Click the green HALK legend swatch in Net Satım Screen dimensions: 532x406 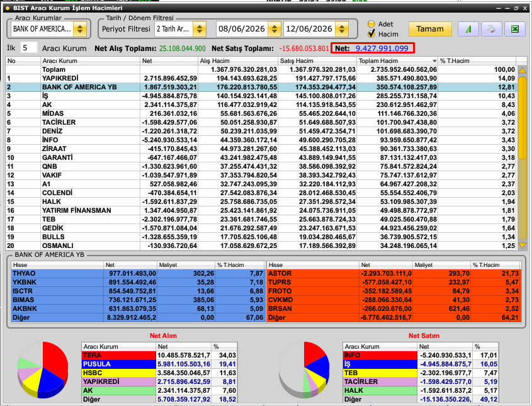[380, 391]
